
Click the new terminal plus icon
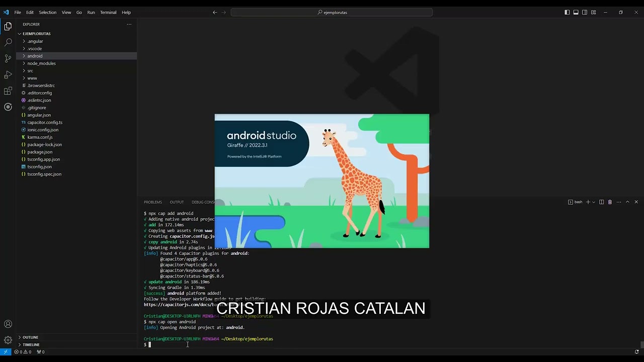[x=588, y=202]
